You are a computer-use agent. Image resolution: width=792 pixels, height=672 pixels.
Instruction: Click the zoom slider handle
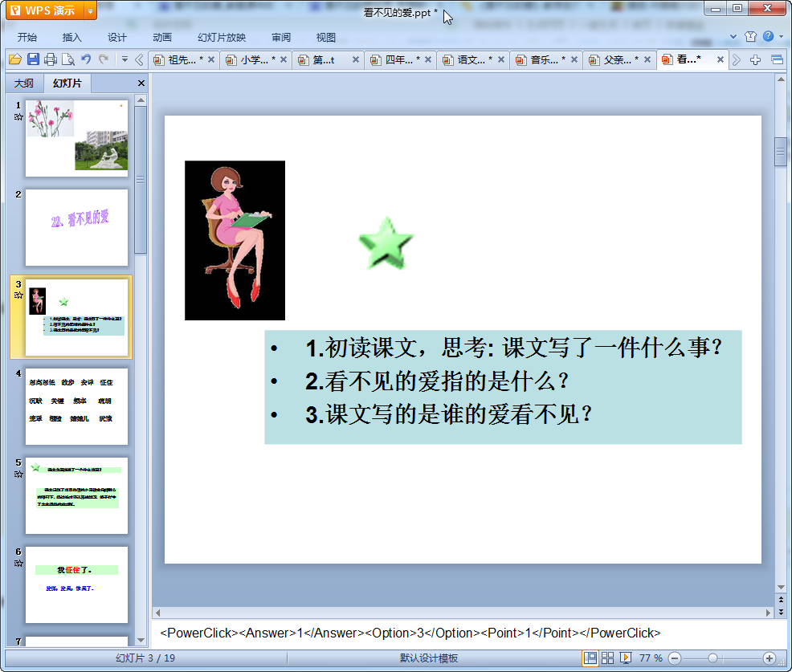click(712, 658)
